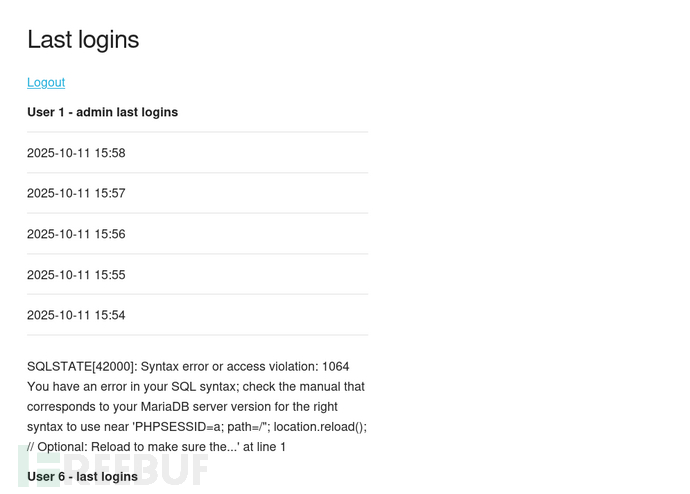Pick the 2025-10-11 15:55 login entry
Viewport: 690px width, 494px height.
click(76, 274)
